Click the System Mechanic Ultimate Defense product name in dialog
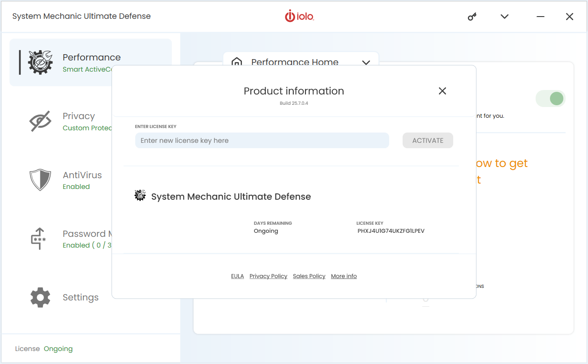The width and height of the screenshot is (588, 364). pos(231,197)
